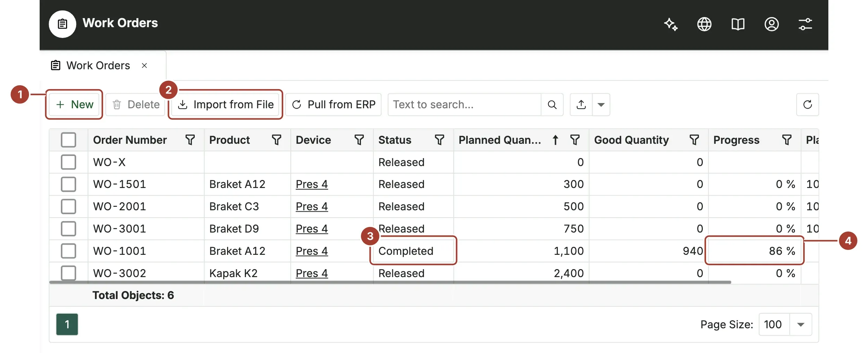
Task: Open the Page Size dropdown
Action: point(801,324)
